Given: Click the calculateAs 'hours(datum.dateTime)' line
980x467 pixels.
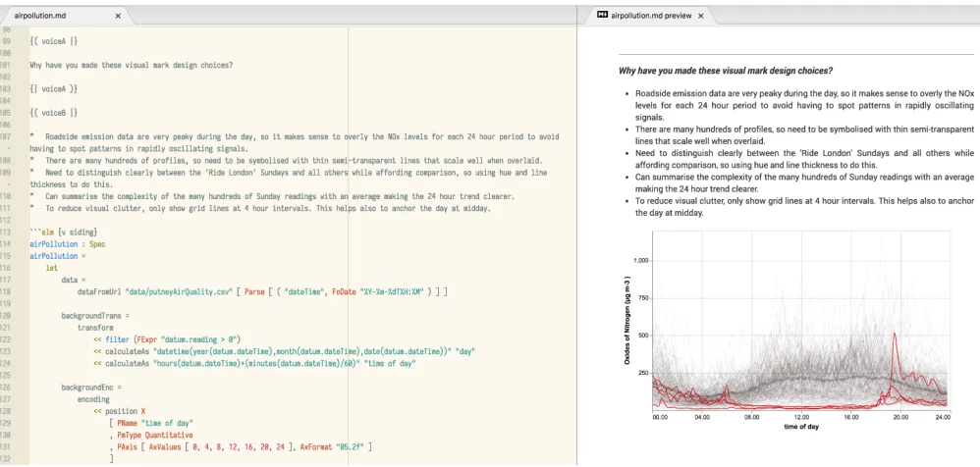Looking at the screenshot, I should 255,363.
